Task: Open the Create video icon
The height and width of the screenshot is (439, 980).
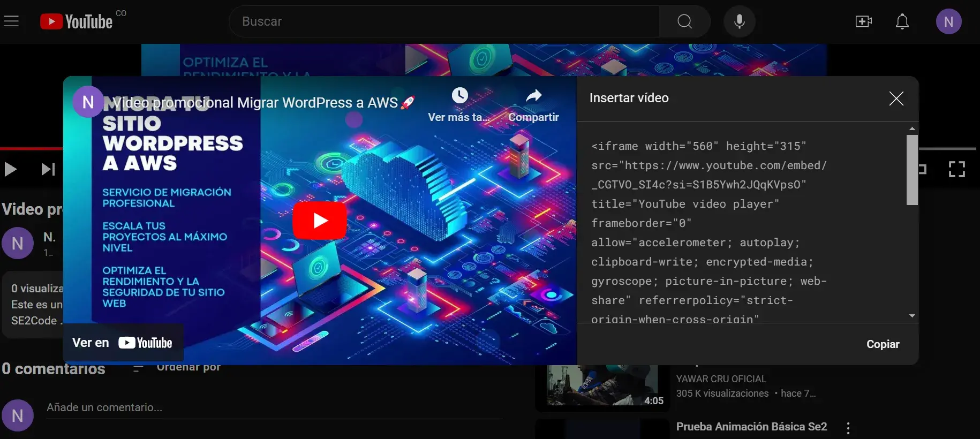Action: click(x=863, y=21)
